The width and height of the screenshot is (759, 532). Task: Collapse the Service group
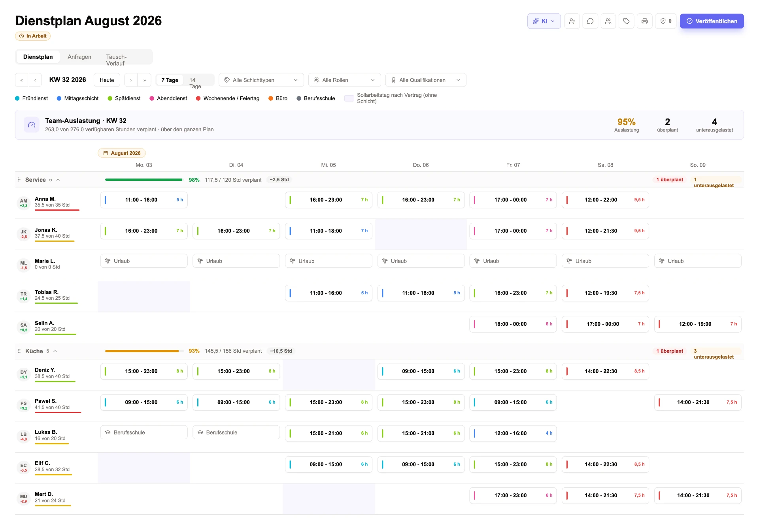click(x=58, y=180)
